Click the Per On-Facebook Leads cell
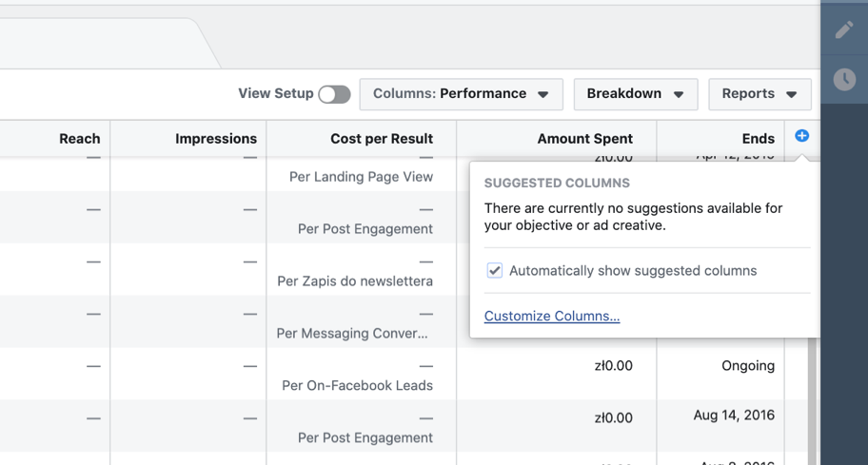868x465 pixels. click(x=357, y=385)
